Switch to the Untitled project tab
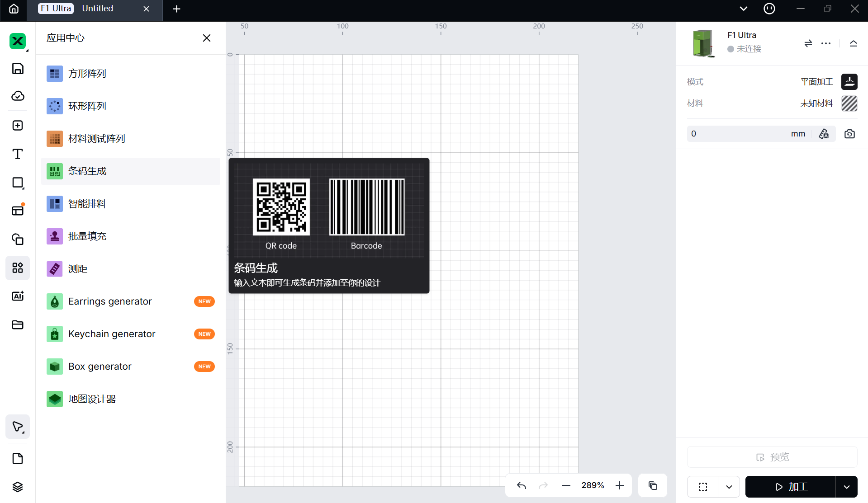 [x=98, y=9]
